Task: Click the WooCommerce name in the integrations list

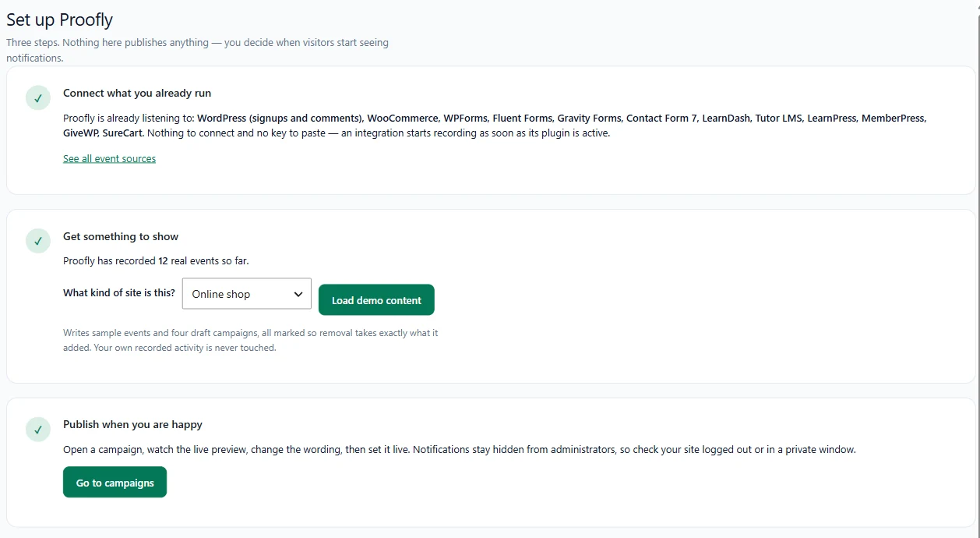Action: click(x=403, y=119)
